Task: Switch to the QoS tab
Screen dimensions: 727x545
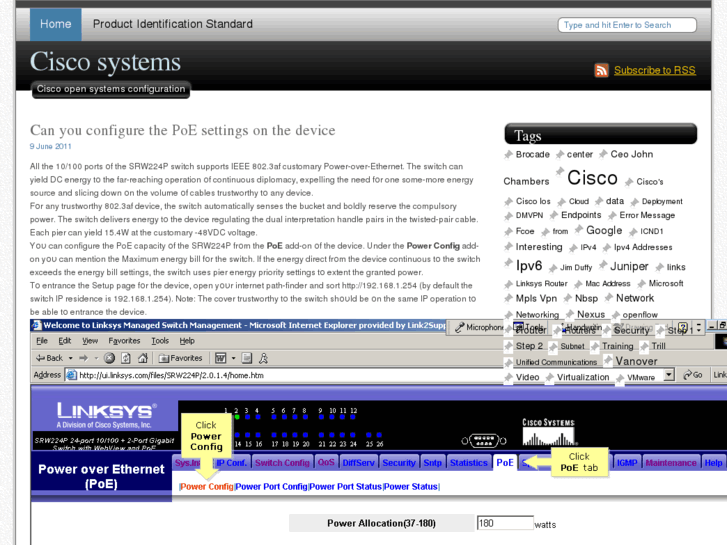Action: 326,462
